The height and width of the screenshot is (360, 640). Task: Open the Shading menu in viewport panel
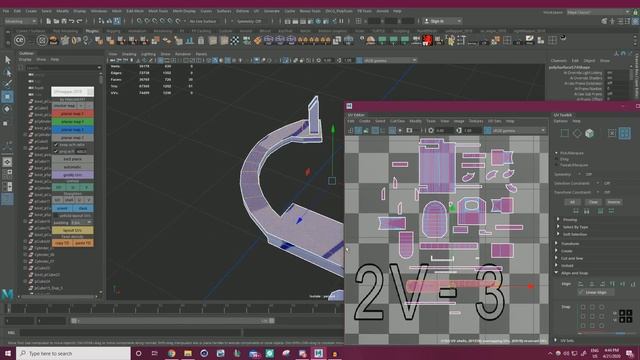[129, 54]
